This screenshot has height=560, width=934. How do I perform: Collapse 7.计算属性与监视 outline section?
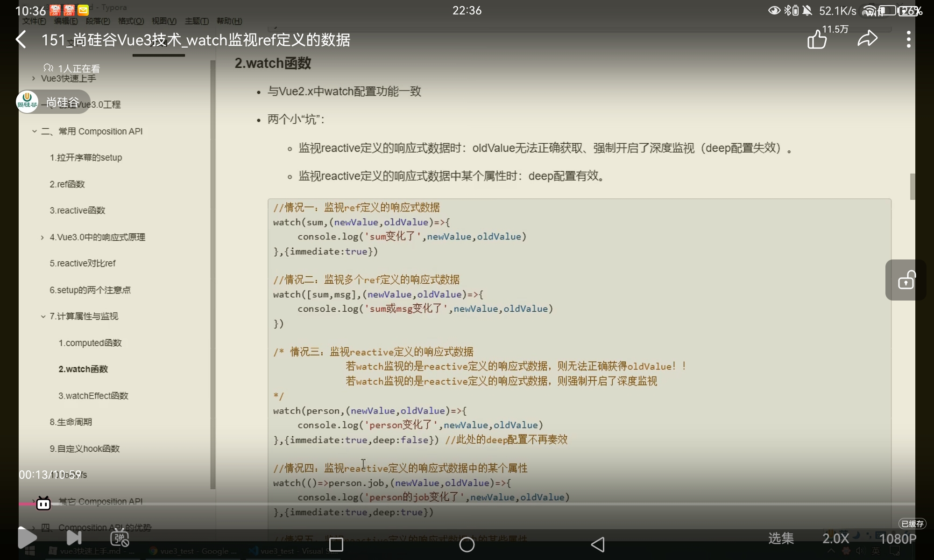(43, 316)
